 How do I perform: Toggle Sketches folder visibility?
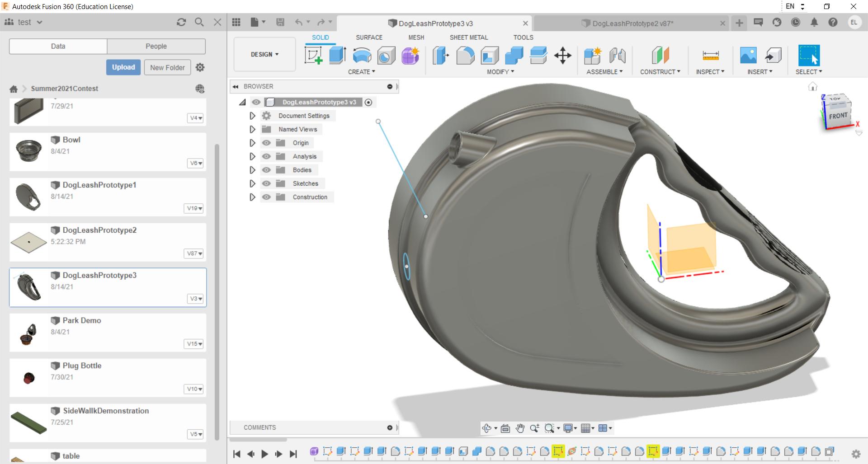(266, 183)
